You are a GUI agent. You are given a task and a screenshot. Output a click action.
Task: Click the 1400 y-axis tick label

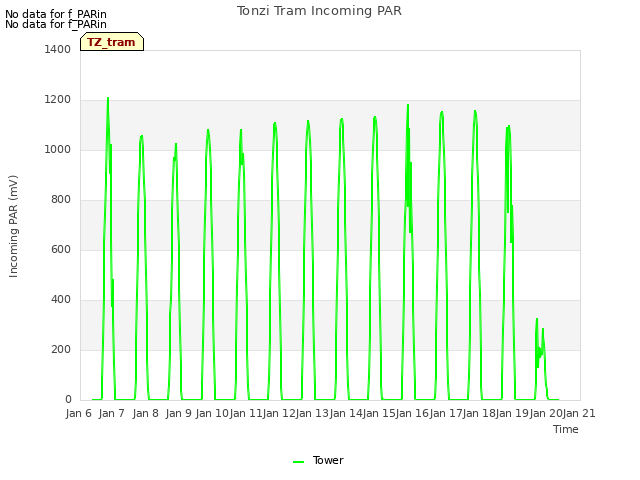(58, 49)
